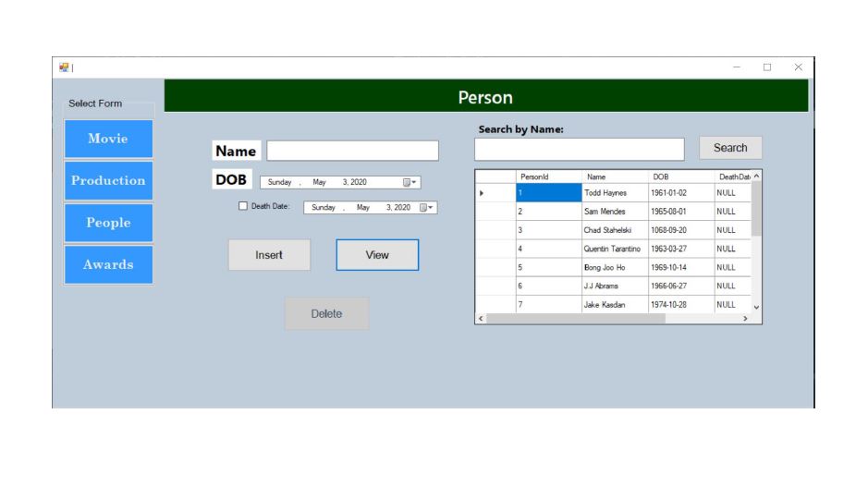868x499 pixels.
Task: Select the Jake Kasdan name cell
Action: [x=615, y=304]
